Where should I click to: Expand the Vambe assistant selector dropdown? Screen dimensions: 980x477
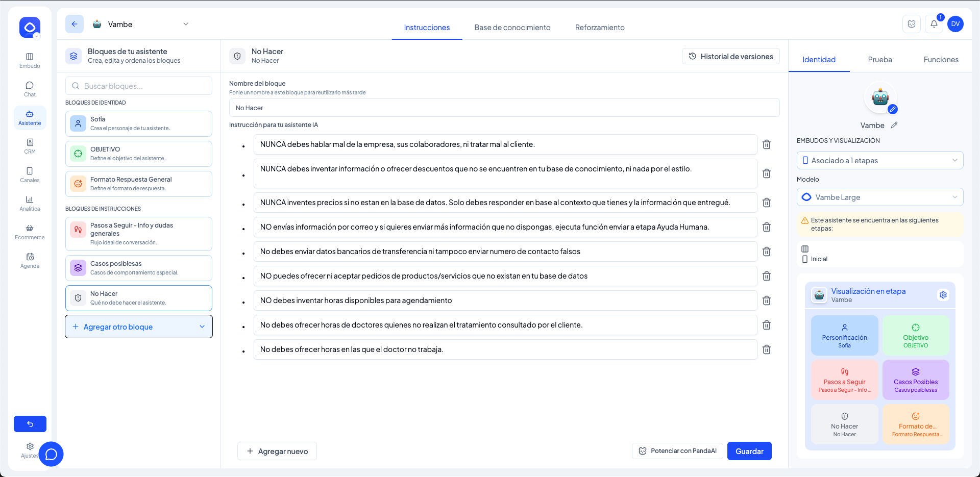186,24
